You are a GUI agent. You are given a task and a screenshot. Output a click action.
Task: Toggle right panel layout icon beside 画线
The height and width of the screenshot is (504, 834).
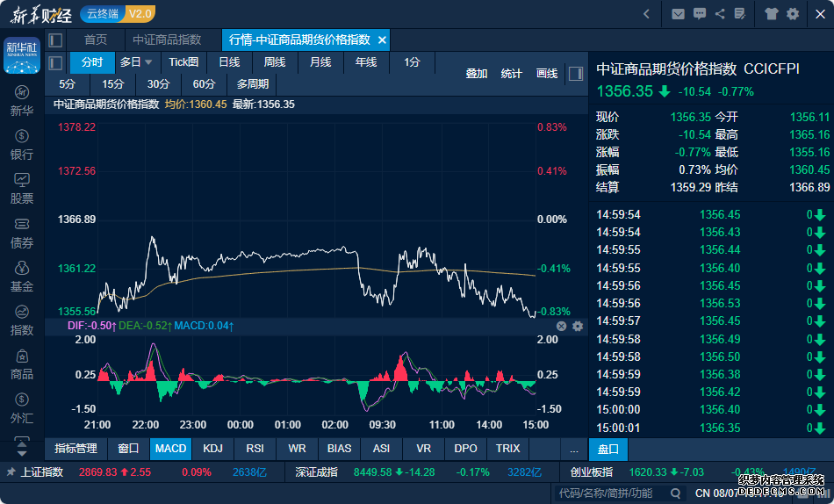click(x=576, y=74)
